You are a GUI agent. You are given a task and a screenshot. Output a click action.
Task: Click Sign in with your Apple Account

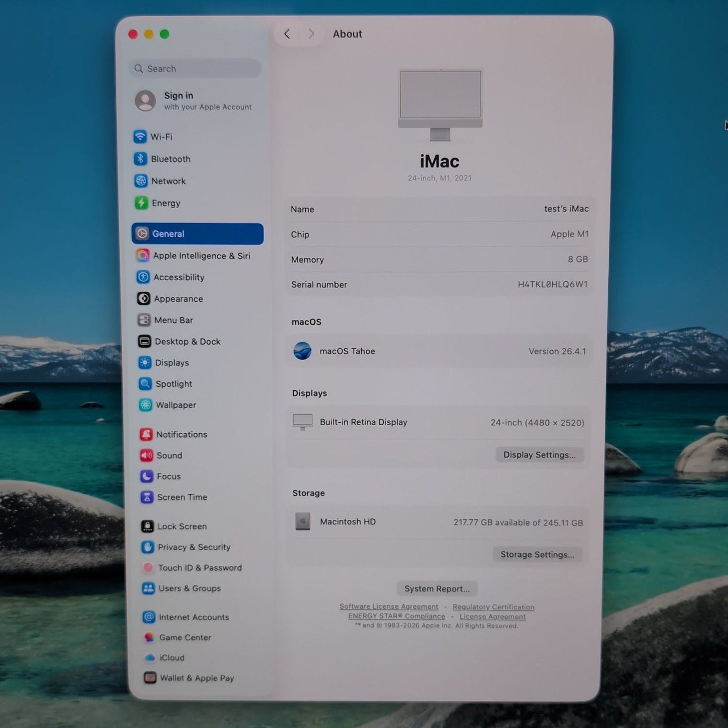pos(194,101)
